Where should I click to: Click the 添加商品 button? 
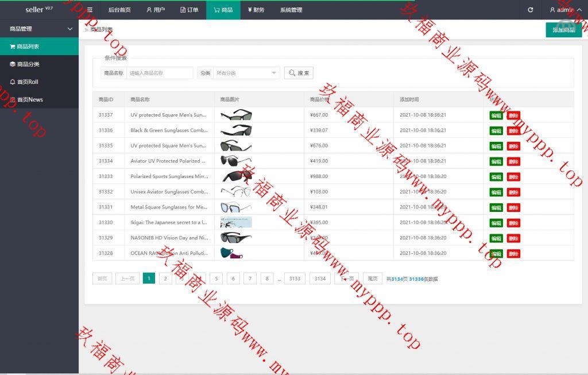pos(563,30)
